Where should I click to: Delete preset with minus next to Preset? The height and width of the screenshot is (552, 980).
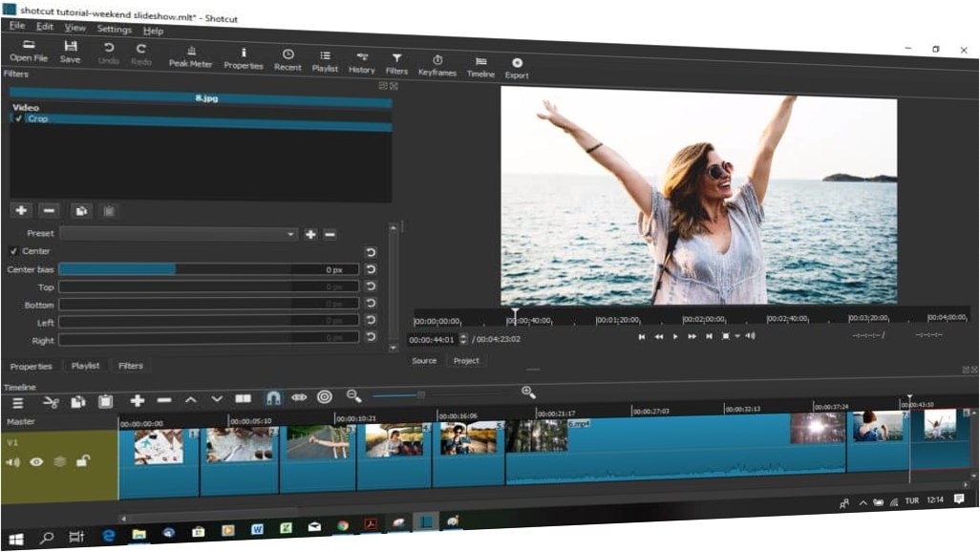tap(330, 234)
